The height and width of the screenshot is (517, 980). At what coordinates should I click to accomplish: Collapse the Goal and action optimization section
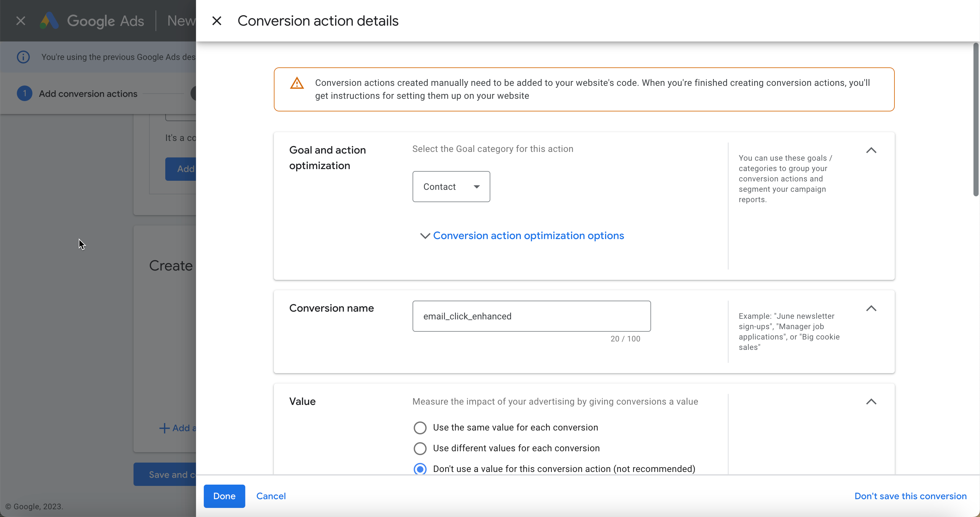tap(871, 151)
